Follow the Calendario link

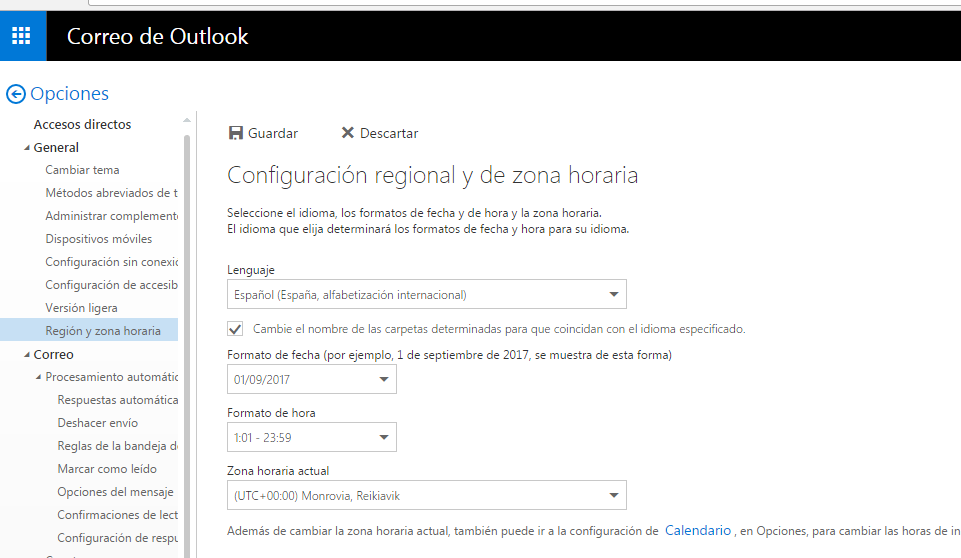[x=698, y=530]
